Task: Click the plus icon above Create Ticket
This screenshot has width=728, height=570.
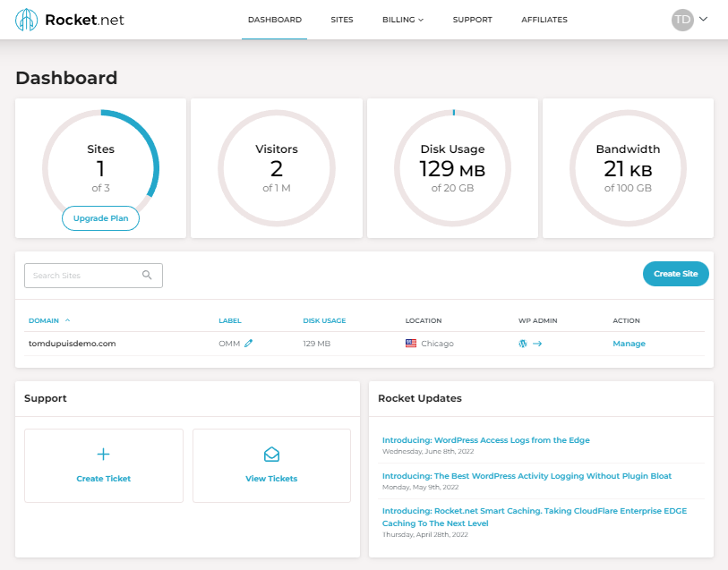Action: click(103, 455)
